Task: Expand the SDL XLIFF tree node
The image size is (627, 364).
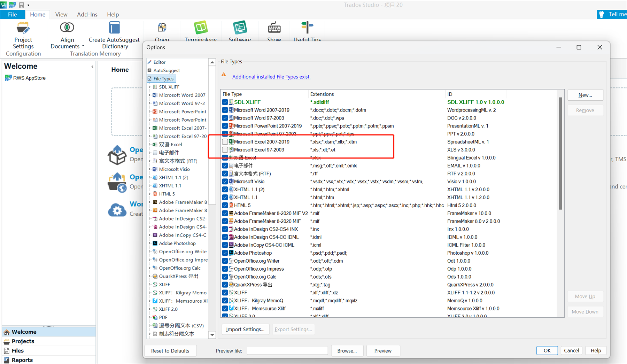Action: tap(150, 87)
